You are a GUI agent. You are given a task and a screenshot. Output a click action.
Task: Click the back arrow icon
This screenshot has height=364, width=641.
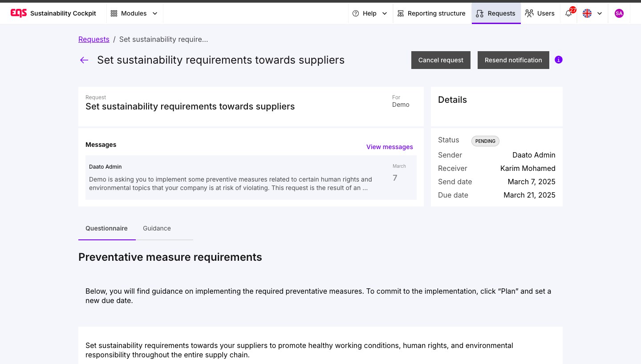[x=84, y=60]
